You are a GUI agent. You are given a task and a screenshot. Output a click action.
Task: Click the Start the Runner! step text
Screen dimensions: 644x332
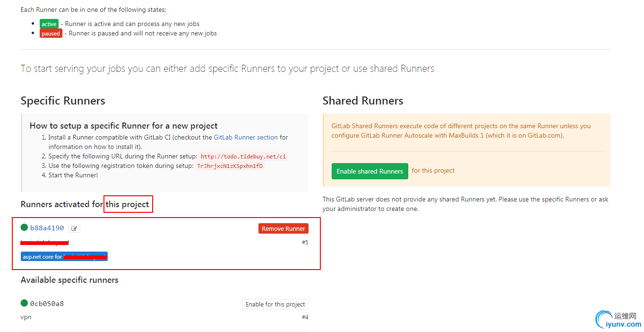click(73, 175)
